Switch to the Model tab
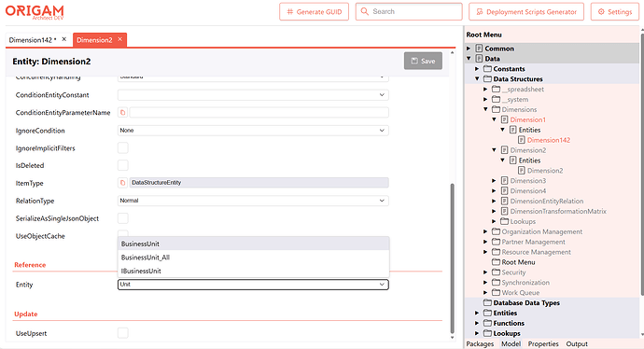This screenshot has width=644, height=349. click(x=511, y=343)
